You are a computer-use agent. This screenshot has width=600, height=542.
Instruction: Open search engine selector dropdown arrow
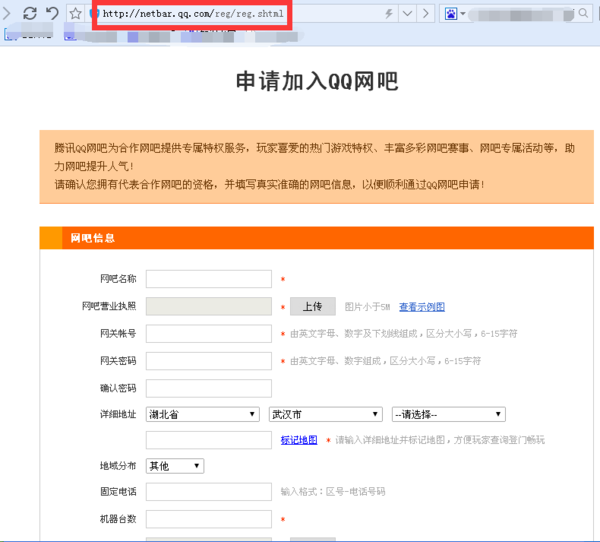(463, 14)
